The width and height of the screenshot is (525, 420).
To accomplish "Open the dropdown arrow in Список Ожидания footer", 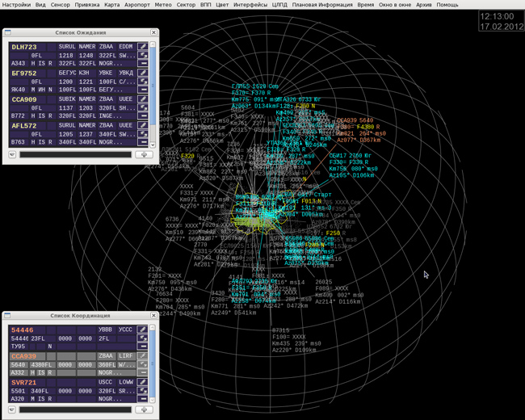I will tap(12, 155).
